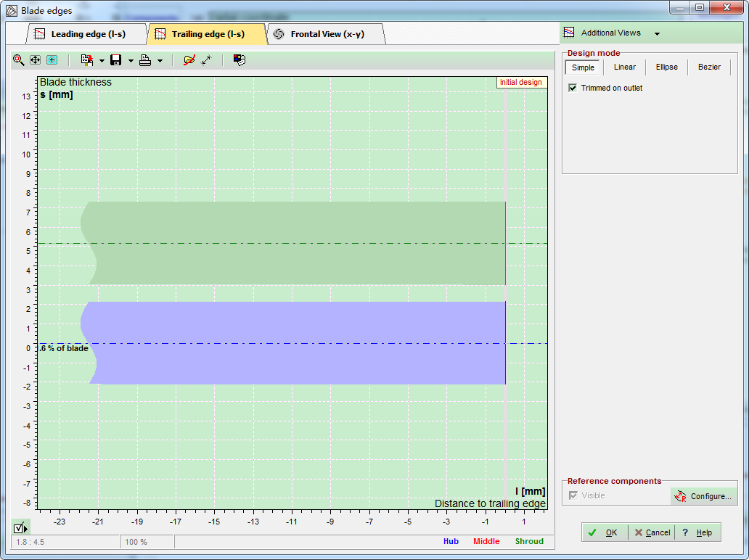
Task: Open the save options dropdown arrow
Action: [x=131, y=61]
